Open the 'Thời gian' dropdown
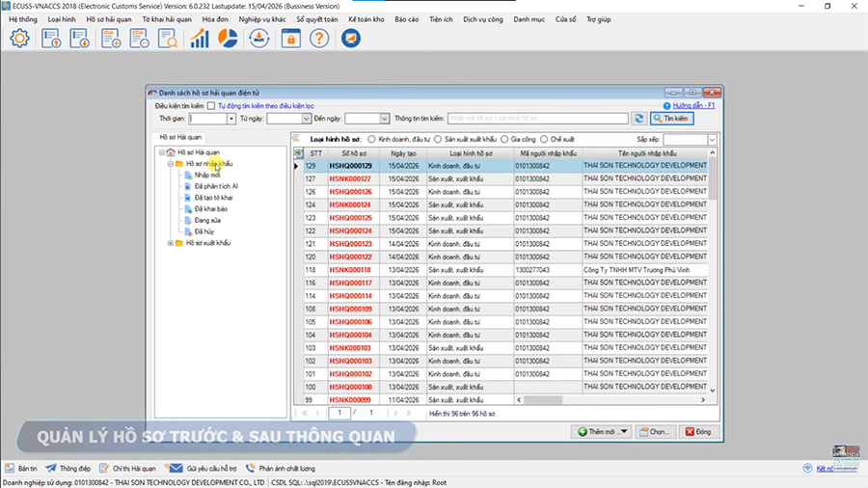This screenshot has height=488, width=868. [x=231, y=119]
